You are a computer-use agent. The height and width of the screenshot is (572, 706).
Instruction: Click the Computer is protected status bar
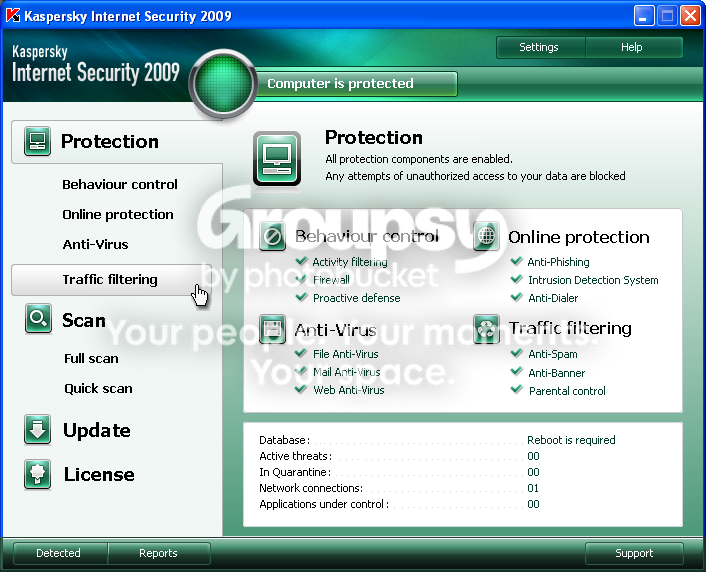click(357, 84)
